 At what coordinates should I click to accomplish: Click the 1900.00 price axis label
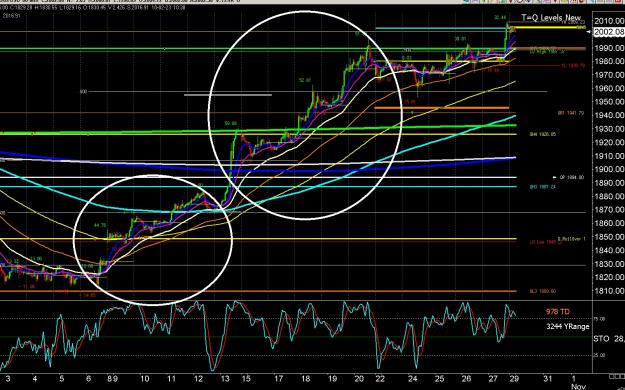click(x=609, y=169)
